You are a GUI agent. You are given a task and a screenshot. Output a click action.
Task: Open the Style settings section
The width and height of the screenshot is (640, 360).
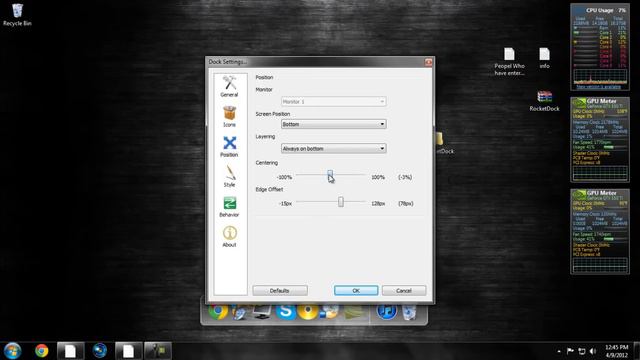pyautogui.click(x=229, y=177)
